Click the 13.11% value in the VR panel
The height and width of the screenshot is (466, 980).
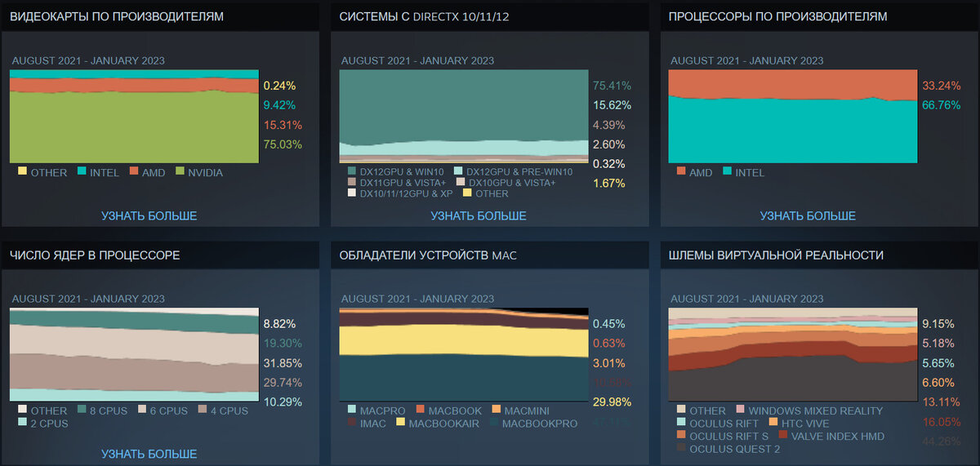[x=942, y=402]
